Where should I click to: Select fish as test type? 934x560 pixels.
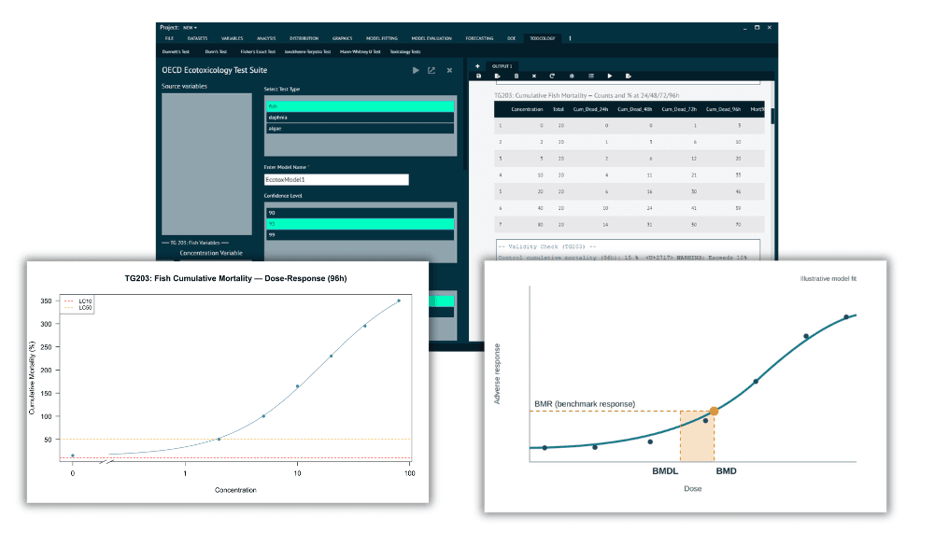coord(360,105)
